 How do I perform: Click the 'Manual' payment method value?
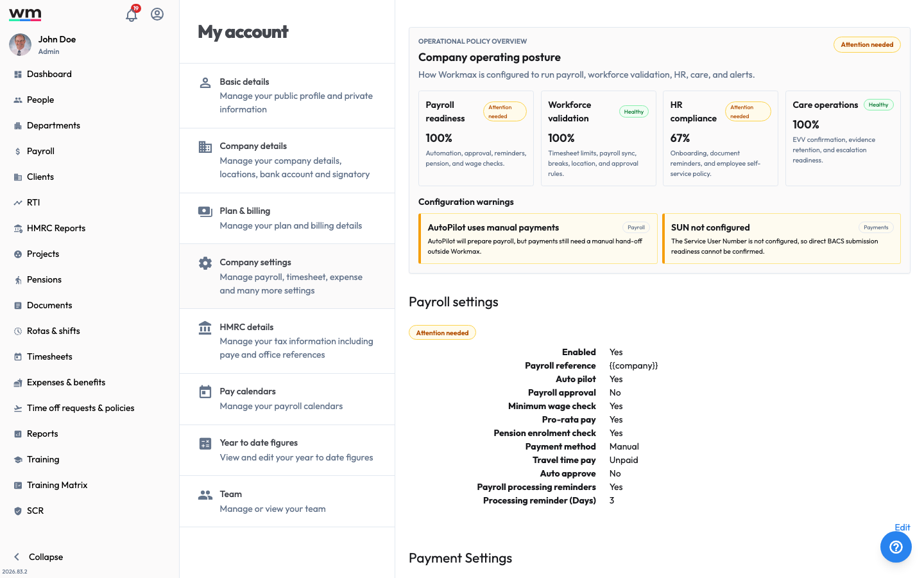tap(624, 447)
